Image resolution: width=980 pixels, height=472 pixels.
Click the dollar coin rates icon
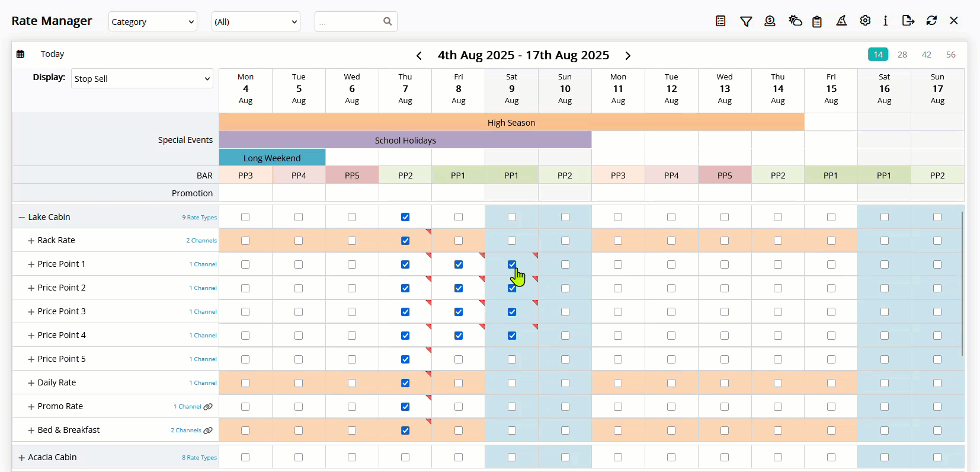[x=770, y=21]
